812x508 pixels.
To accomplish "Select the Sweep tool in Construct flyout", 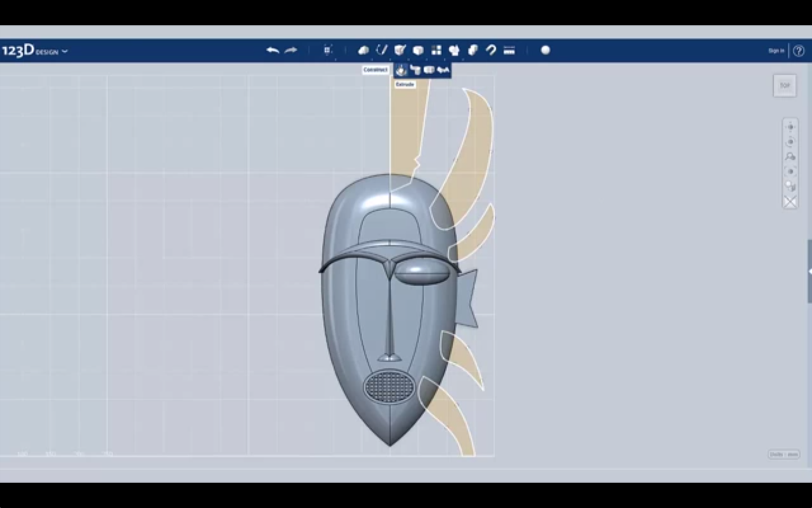I will click(x=415, y=70).
